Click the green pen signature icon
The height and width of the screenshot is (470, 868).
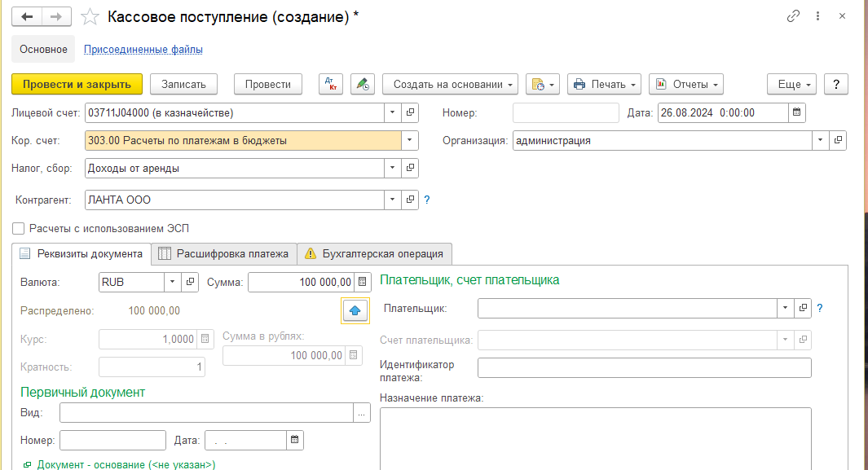363,84
